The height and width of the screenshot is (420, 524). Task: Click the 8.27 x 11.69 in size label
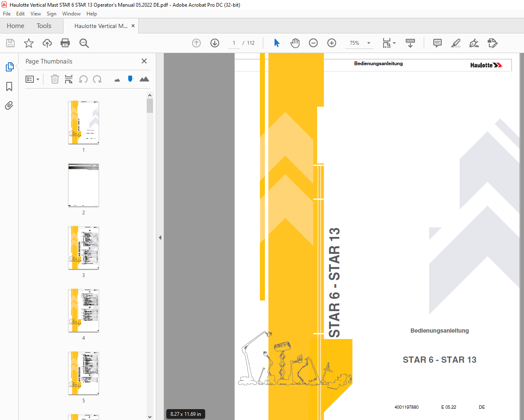[186, 414]
